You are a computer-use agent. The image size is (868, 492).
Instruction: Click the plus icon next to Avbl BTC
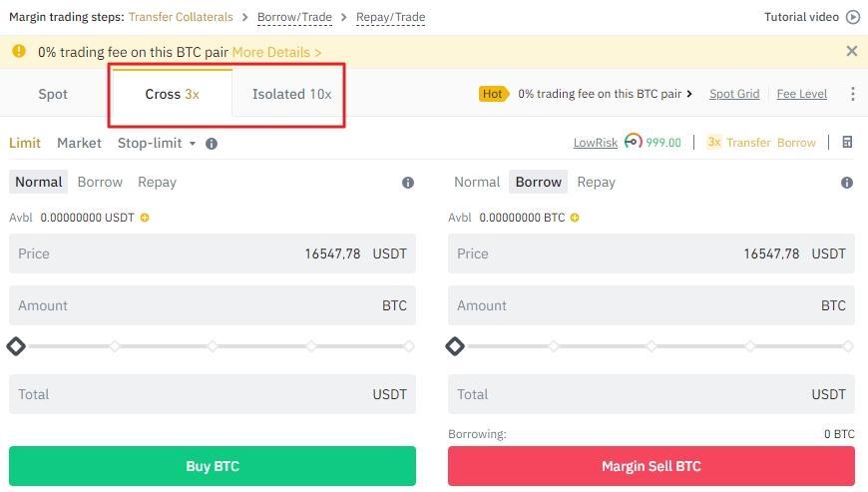[575, 218]
